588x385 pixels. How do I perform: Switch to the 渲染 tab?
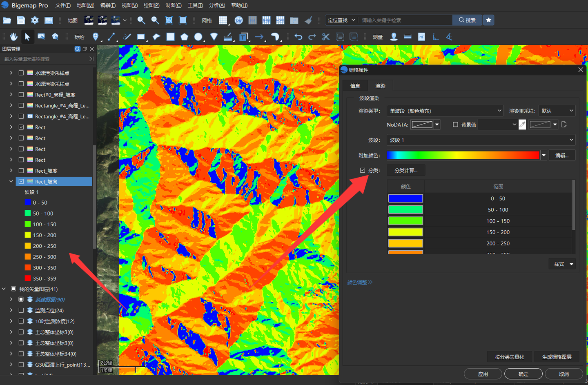(x=380, y=86)
